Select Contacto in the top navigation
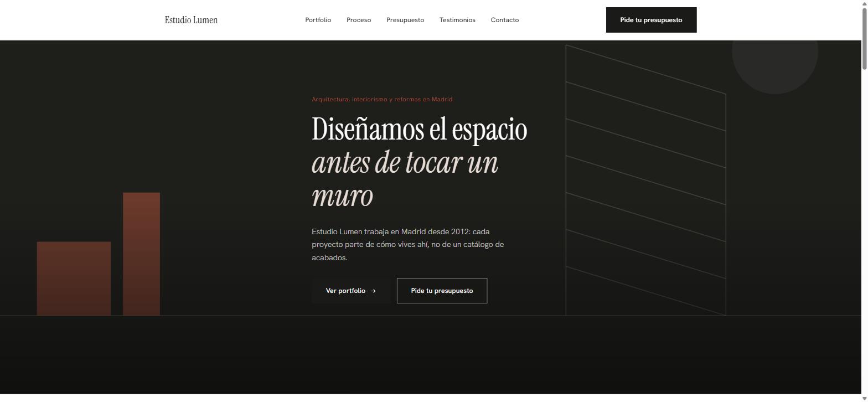 (505, 20)
